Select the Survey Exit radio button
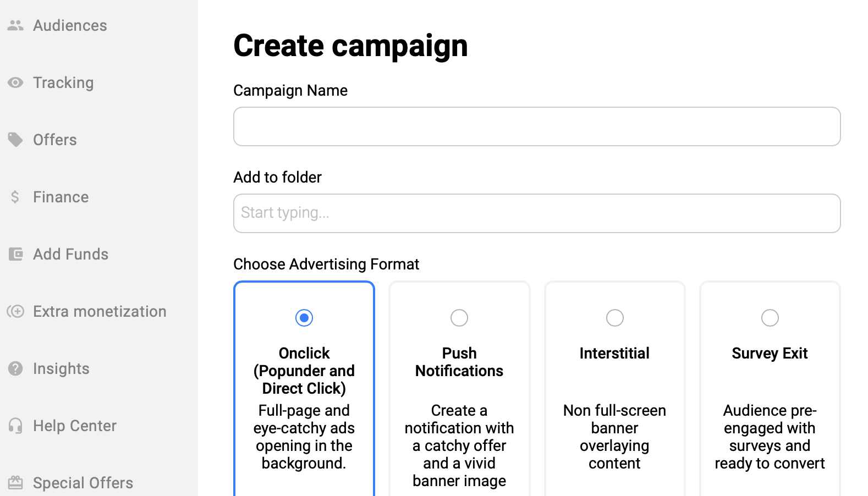 pyautogui.click(x=770, y=318)
